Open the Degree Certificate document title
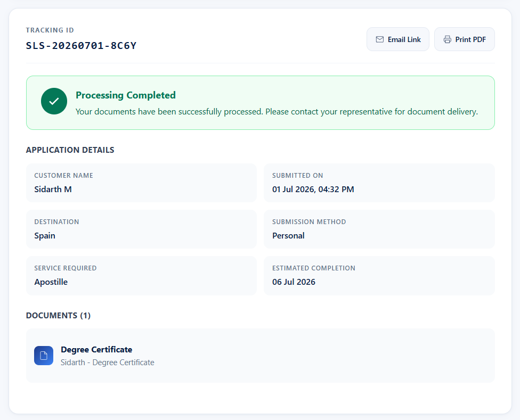This screenshot has height=420, width=520. 96,350
